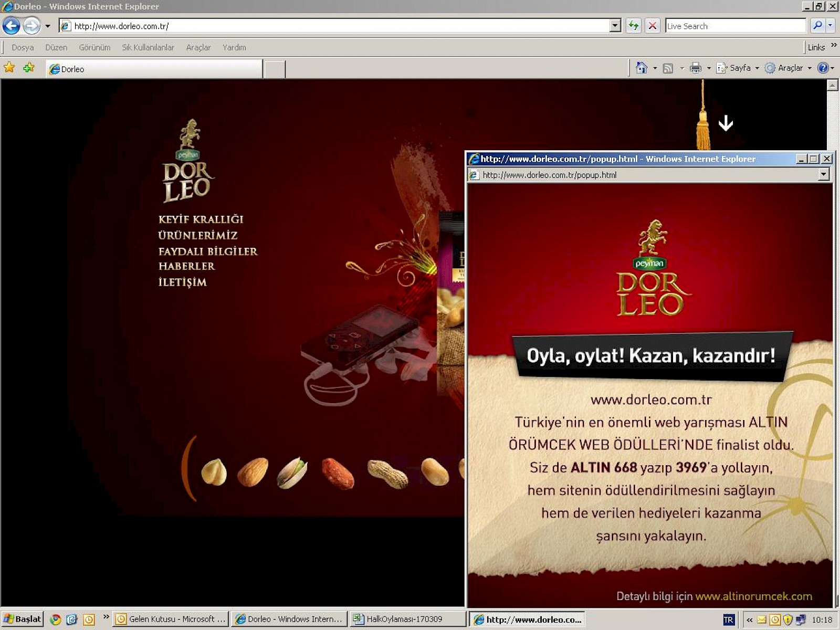Expand the popup window address dropdown
This screenshot has height=630, width=840.
coord(824,175)
